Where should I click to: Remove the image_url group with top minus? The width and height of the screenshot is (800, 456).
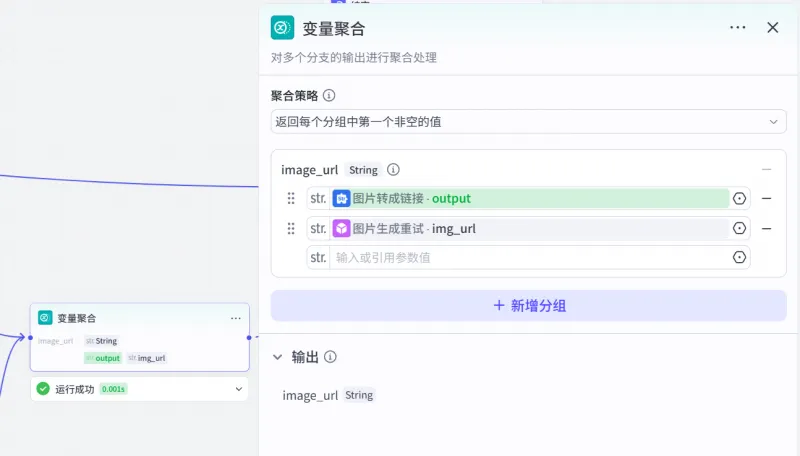(x=766, y=170)
